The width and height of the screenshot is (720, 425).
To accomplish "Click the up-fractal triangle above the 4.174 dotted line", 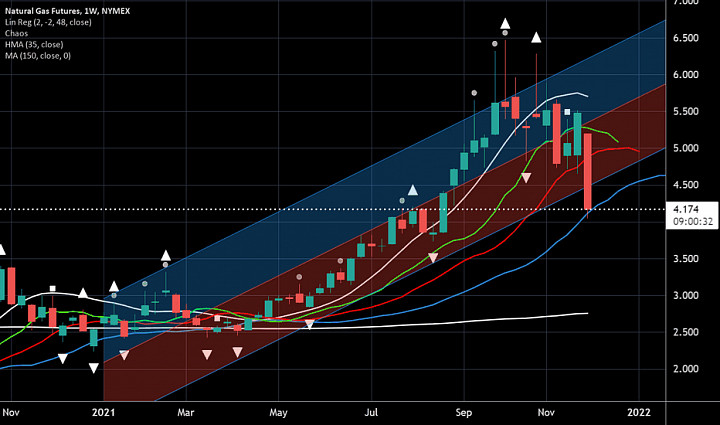I will [x=413, y=190].
